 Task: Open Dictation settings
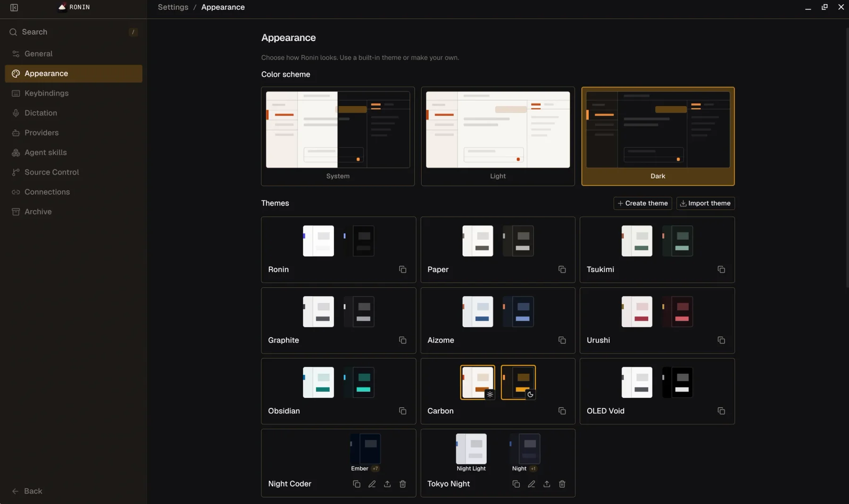[74, 113]
